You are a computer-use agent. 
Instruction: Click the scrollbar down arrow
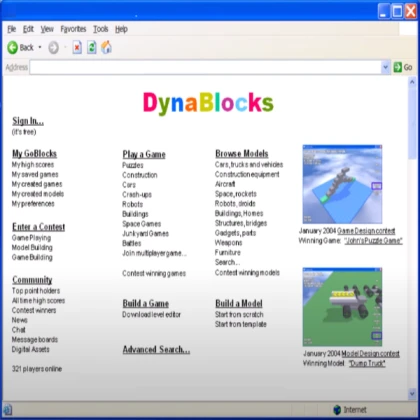pyautogui.click(x=412, y=394)
